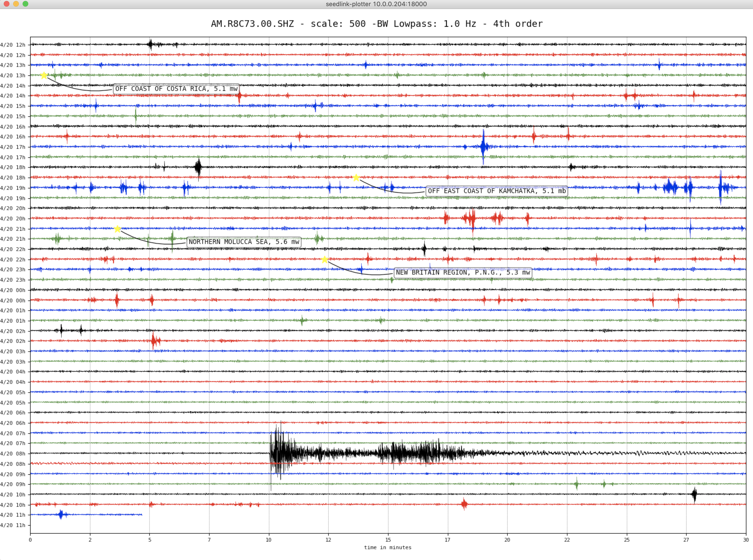753x560 pixels.
Task: Close the seedlink-plotter window
Action: coord(6,4)
